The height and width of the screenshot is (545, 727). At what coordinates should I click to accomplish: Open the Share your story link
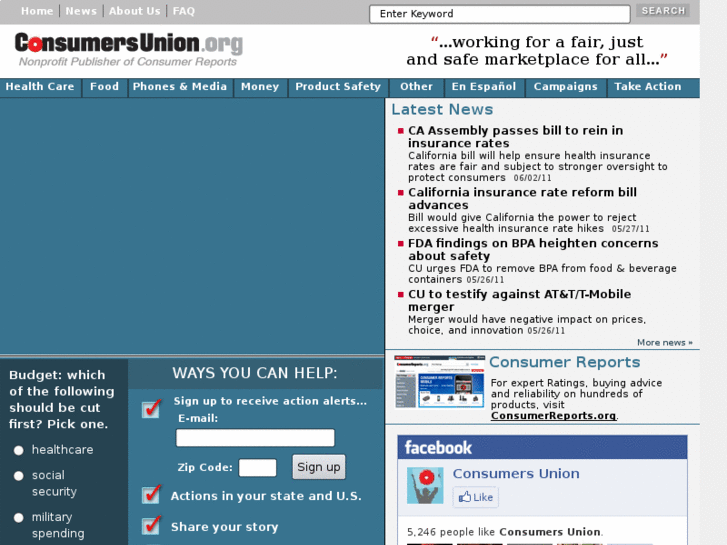click(224, 527)
